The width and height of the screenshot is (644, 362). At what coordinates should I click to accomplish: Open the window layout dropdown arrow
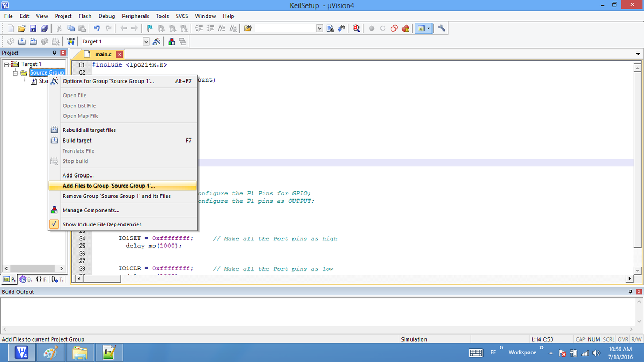pos(430,28)
